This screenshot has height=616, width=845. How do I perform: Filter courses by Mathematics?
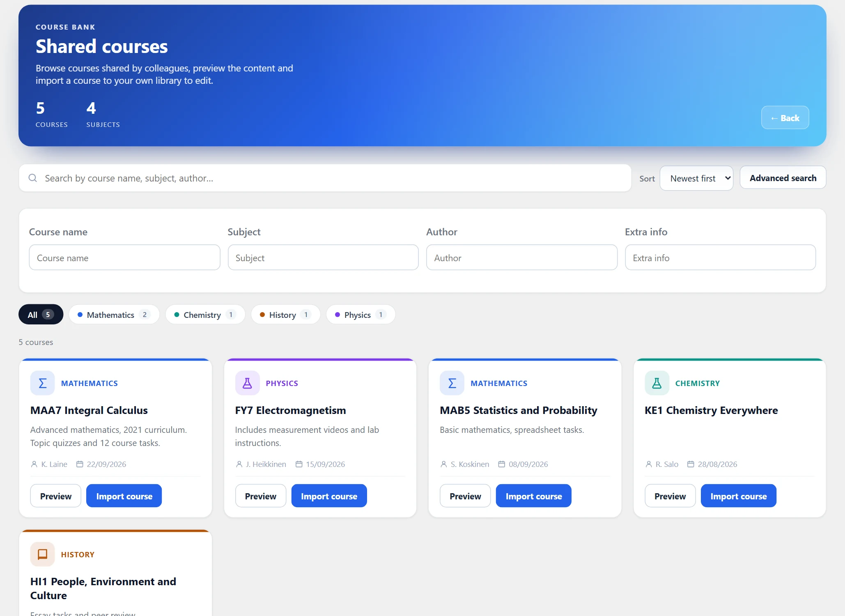point(114,315)
